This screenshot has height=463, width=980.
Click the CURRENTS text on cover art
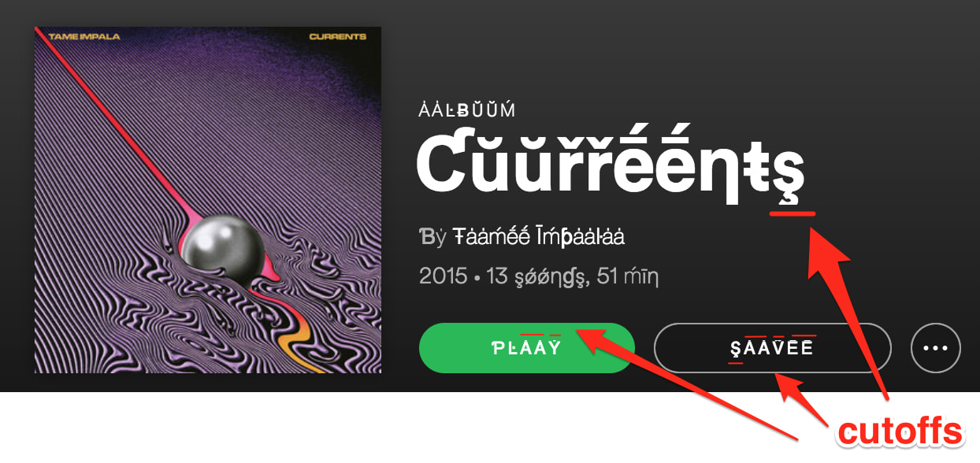pyautogui.click(x=338, y=36)
